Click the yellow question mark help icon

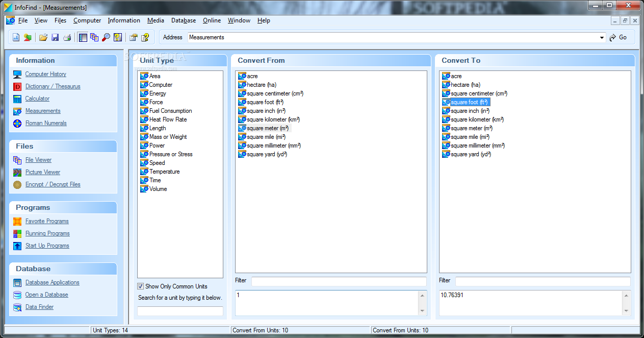145,37
